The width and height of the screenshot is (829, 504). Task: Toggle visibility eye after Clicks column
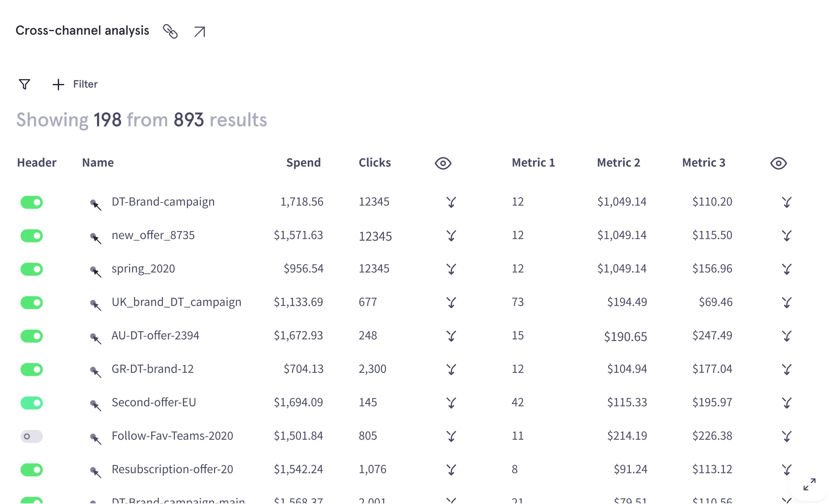[x=443, y=163]
